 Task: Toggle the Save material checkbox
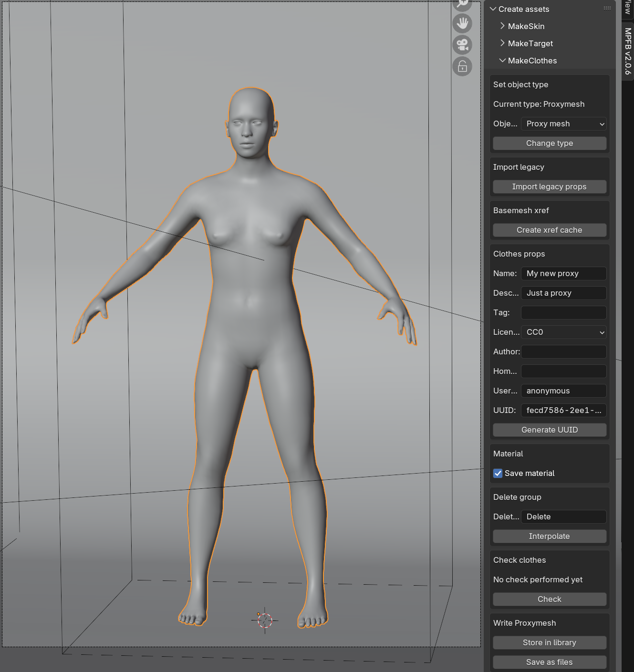pyautogui.click(x=498, y=473)
